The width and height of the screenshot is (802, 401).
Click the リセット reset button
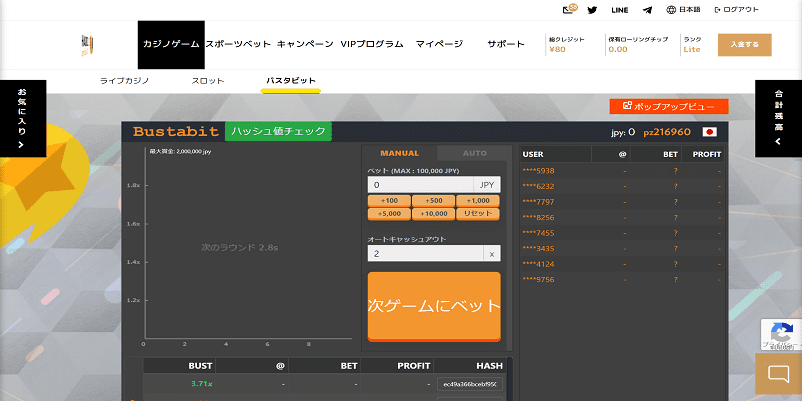point(478,214)
